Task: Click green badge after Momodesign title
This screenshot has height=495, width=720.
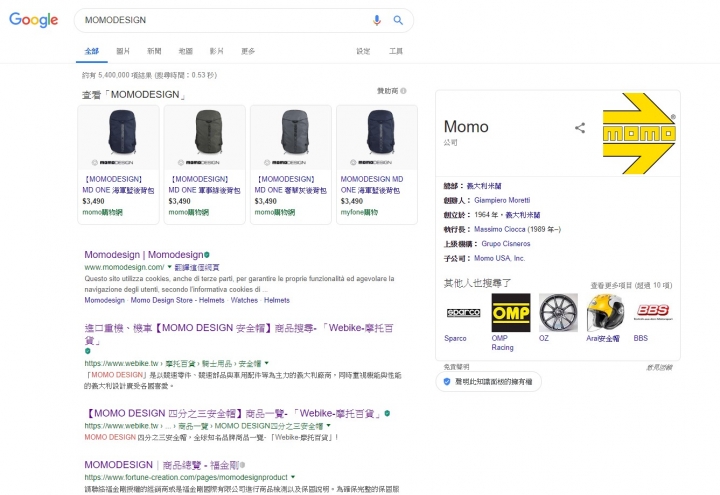Action: 207,255
